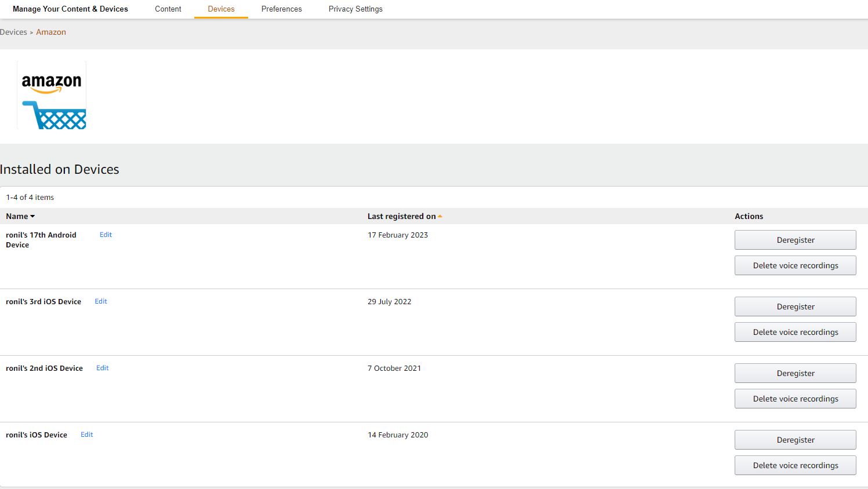Image resolution: width=868 pixels, height=489 pixels.
Task: Switch to the Preferences tab
Action: (x=281, y=9)
